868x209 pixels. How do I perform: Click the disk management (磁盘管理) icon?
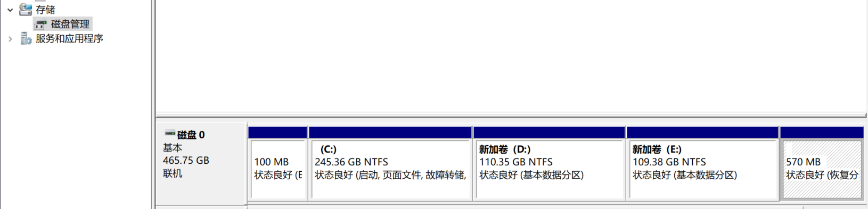[x=41, y=24]
